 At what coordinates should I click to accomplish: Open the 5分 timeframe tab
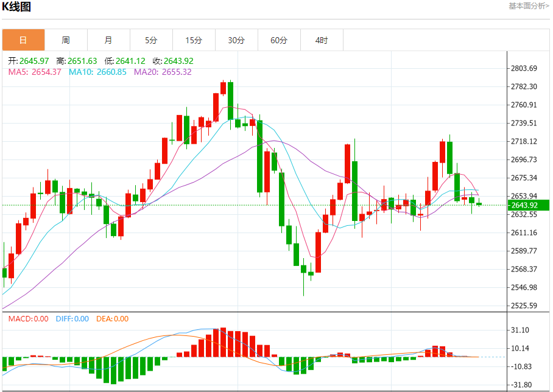point(151,40)
